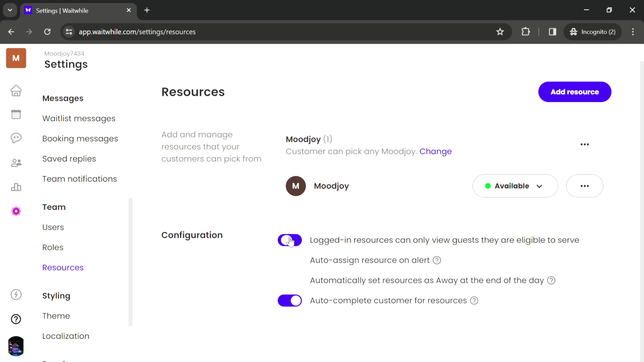
Task: Open the calendar bookings icon in sidebar
Action: pyautogui.click(x=16, y=114)
